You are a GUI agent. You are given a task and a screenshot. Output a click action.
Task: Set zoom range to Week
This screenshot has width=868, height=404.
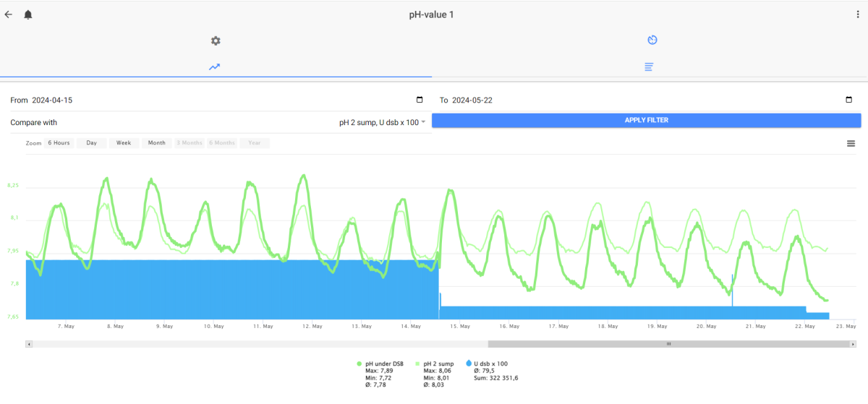point(124,143)
